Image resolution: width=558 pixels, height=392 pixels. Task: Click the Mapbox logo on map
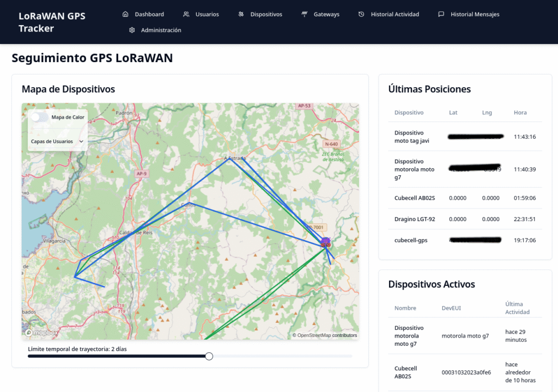tap(41, 332)
